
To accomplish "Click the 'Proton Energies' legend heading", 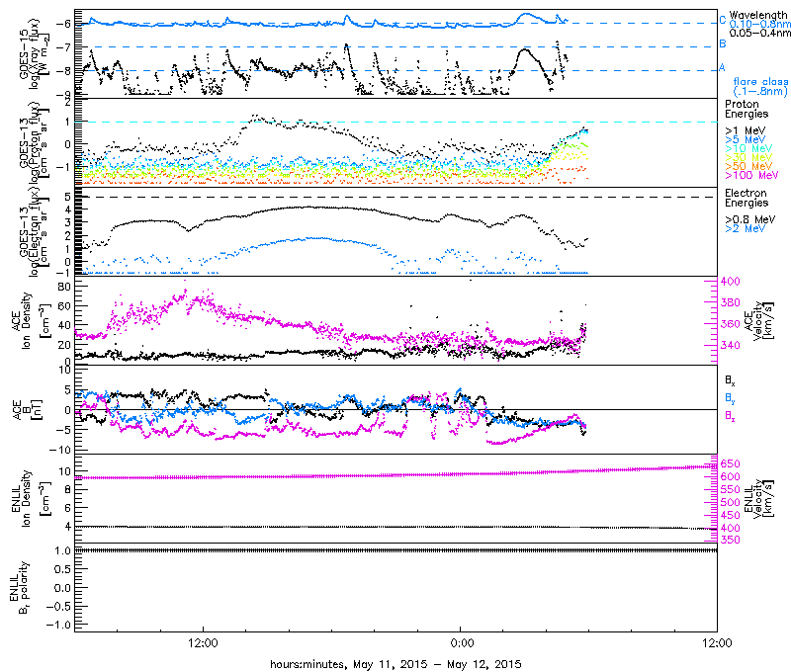I will click(x=747, y=109).
